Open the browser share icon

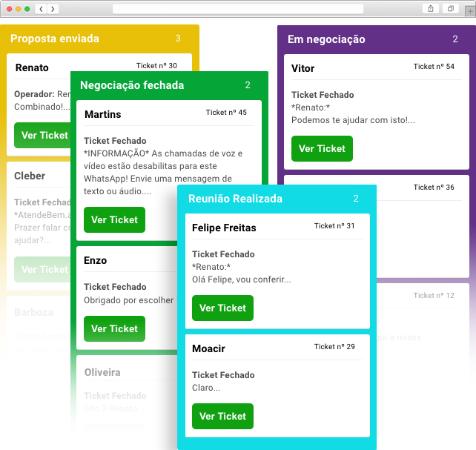point(431,9)
